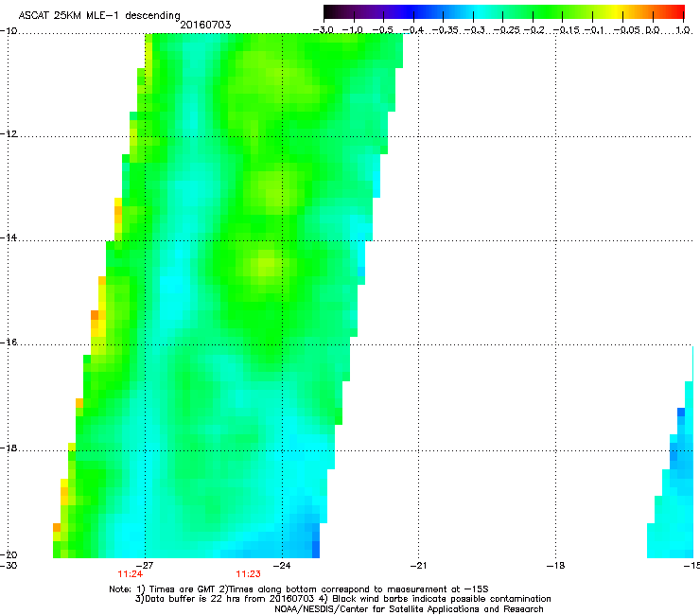Image resolution: width=700 pixels, height=615 pixels.
Task: Click the date label 20160703
Action: [205, 25]
